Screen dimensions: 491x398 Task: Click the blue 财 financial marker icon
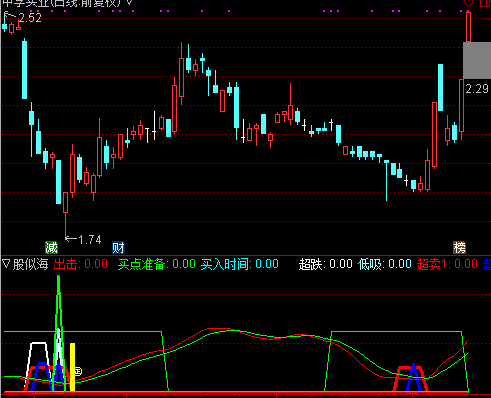coord(118,248)
